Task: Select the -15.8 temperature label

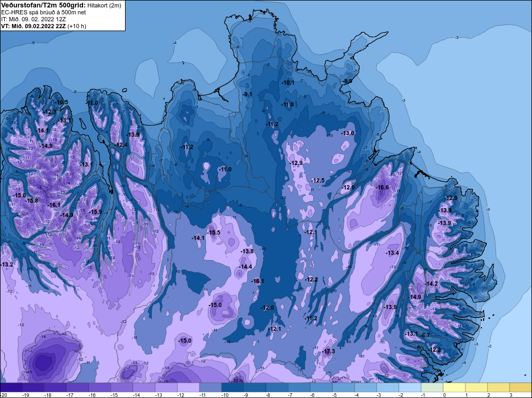Action: point(32,201)
